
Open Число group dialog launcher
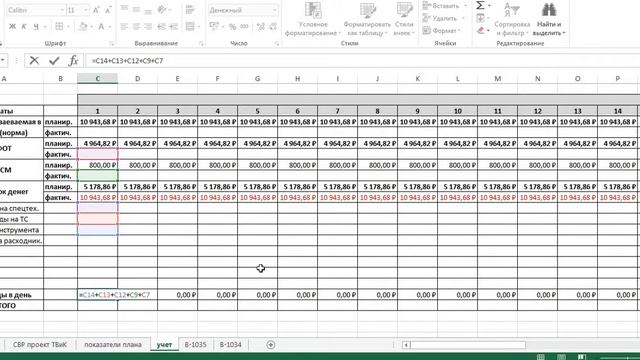(277, 43)
